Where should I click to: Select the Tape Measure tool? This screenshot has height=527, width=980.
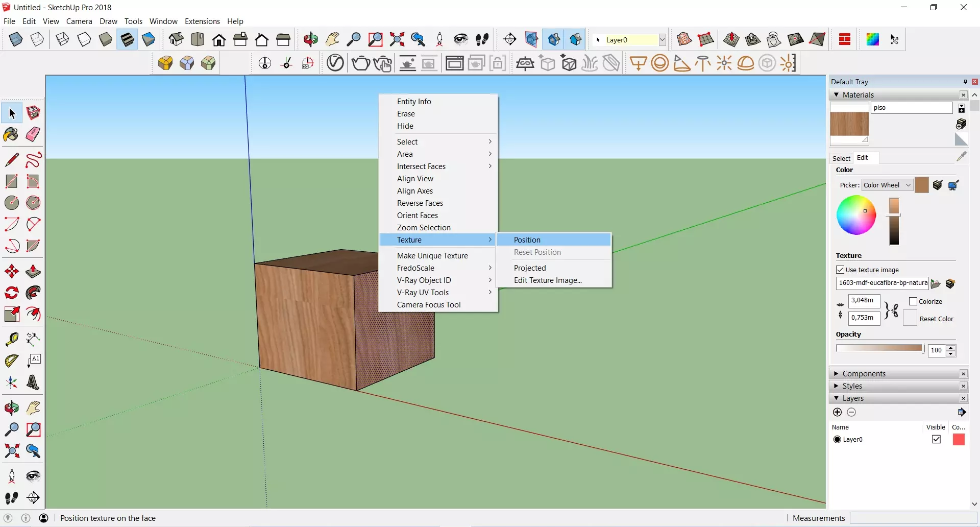tap(11, 339)
